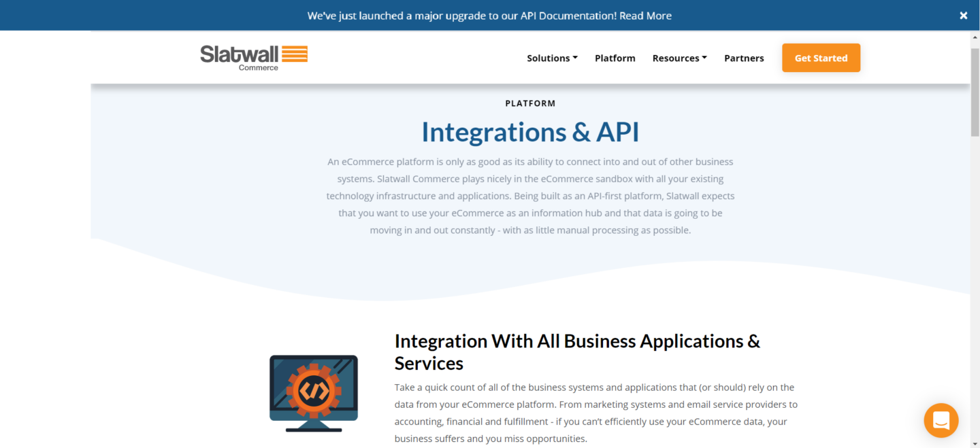This screenshot has height=448, width=980.
Task: Click the scrollbar up arrow
Action: tap(975, 37)
